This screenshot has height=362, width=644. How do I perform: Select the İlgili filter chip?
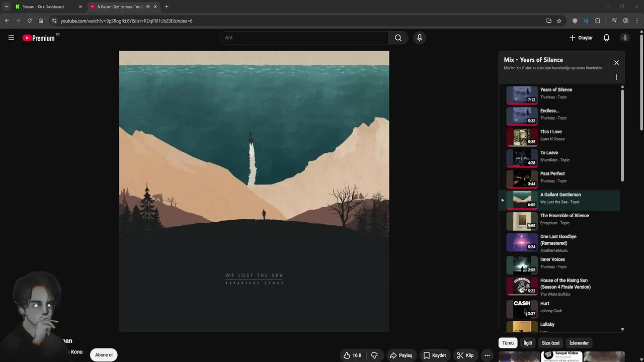[528, 343]
